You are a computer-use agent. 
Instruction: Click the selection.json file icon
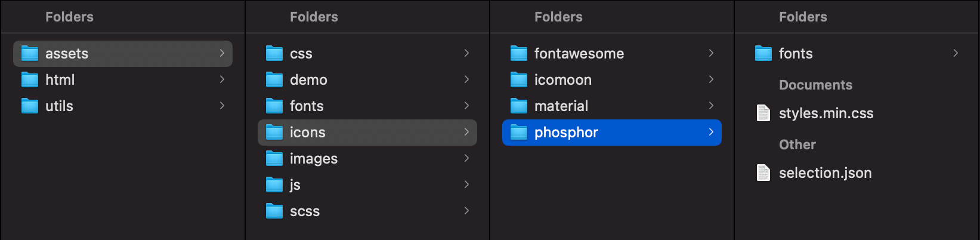click(763, 173)
